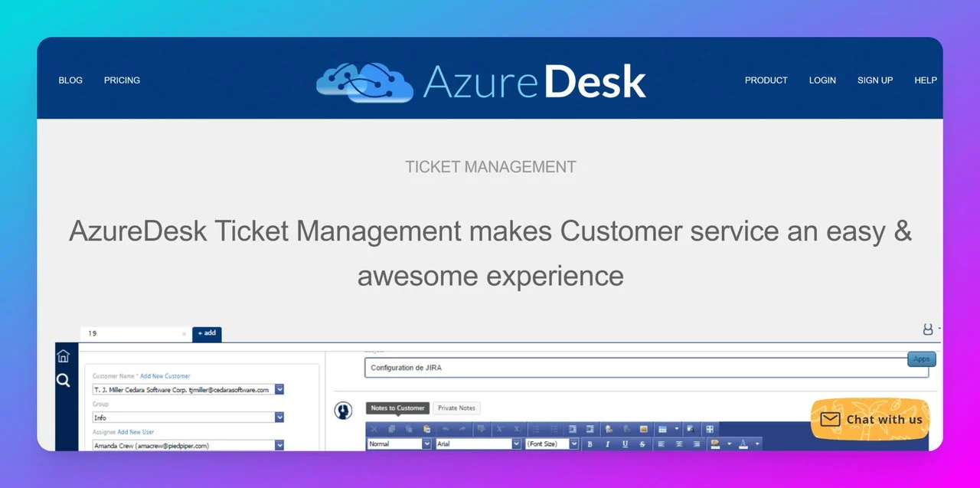980x488 pixels.
Task: Center-align text in the editor toolbar
Action: point(678,444)
